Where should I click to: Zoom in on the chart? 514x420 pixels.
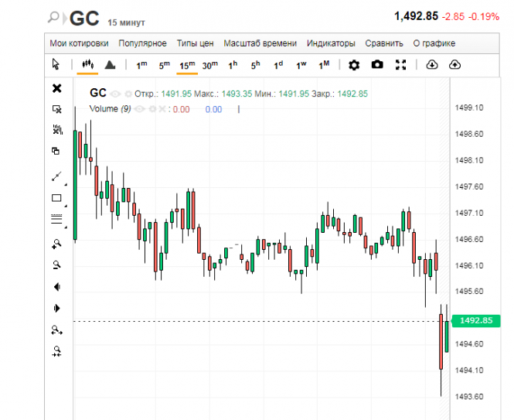click(x=56, y=244)
